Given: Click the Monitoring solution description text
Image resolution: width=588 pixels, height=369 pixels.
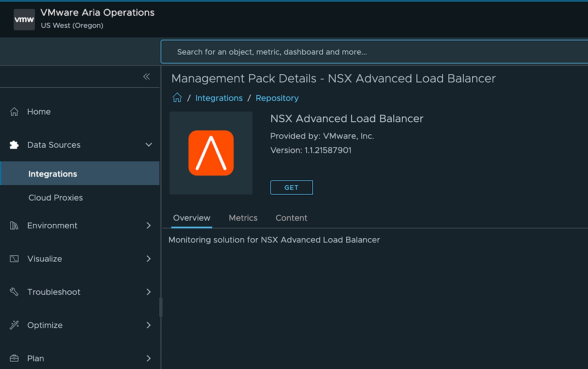Looking at the screenshot, I should [x=274, y=240].
